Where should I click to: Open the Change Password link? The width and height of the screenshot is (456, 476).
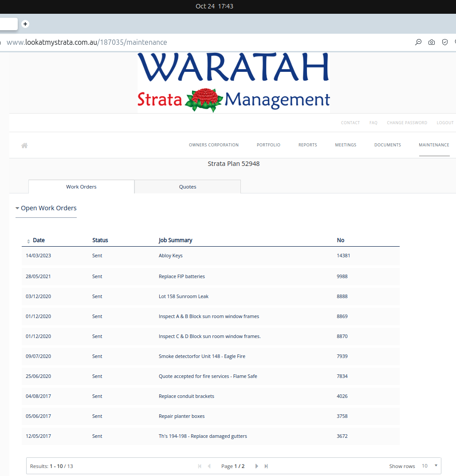(x=407, y=123)
